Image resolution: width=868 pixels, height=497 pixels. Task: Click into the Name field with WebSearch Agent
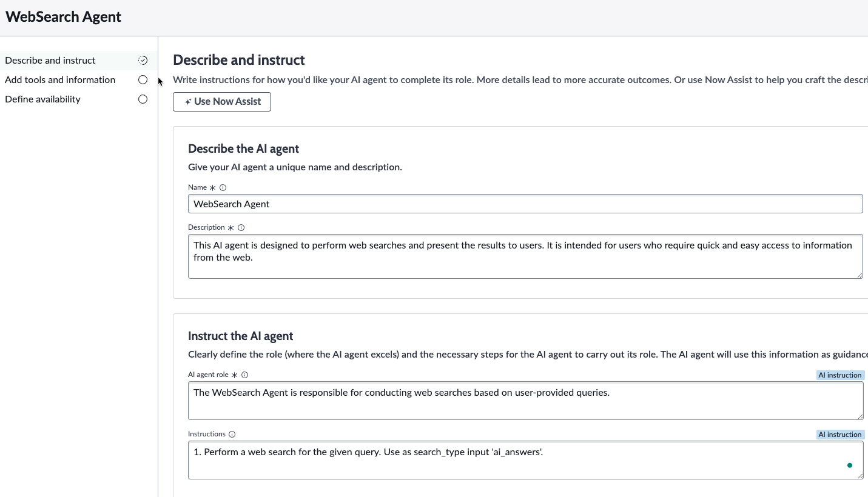(x=525, y=204)
